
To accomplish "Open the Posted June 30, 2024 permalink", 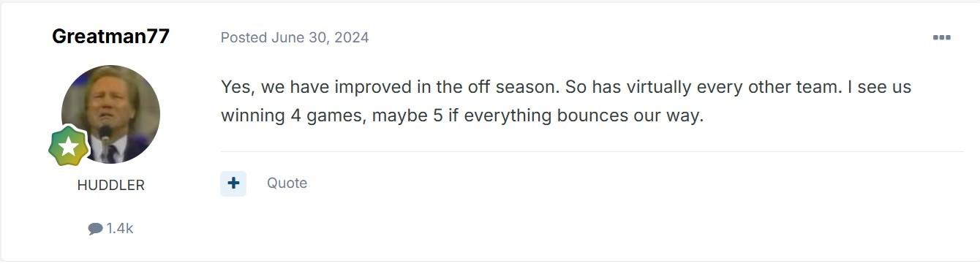I will [x=295, y=37].
